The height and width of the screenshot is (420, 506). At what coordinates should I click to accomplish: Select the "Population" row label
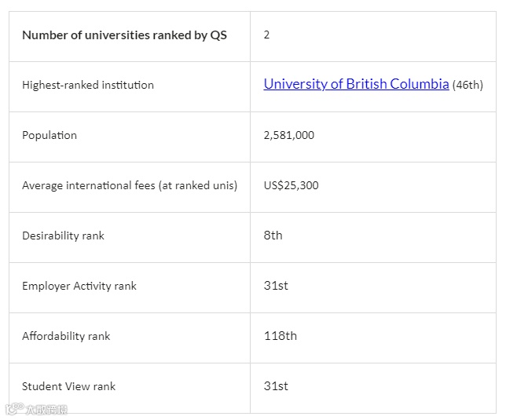(49, 135)
